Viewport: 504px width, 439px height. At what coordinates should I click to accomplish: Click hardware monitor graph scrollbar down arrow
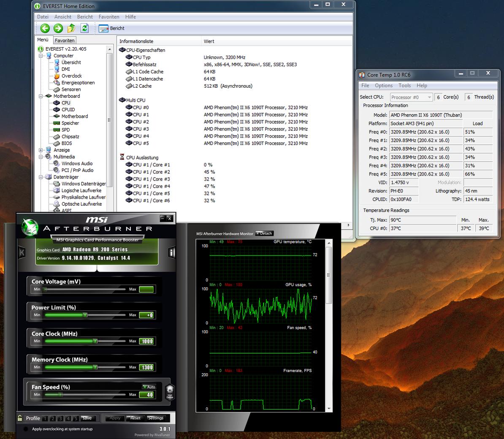[329, 409]
